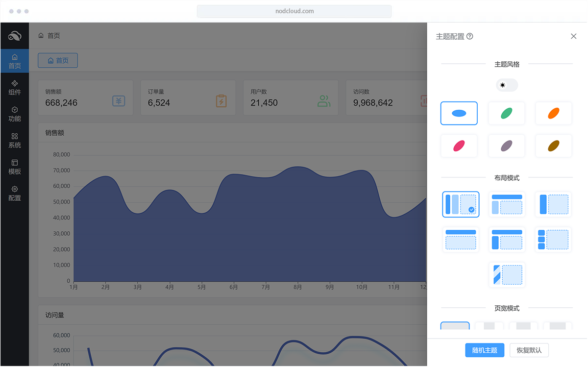Choose the green theme color
588x367 pixels.
(507, 113)
